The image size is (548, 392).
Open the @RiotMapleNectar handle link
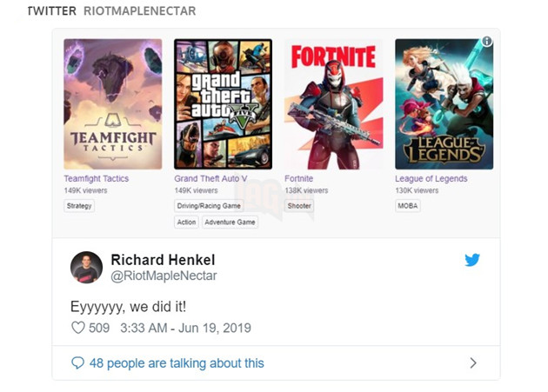click(x=164, y=276)
